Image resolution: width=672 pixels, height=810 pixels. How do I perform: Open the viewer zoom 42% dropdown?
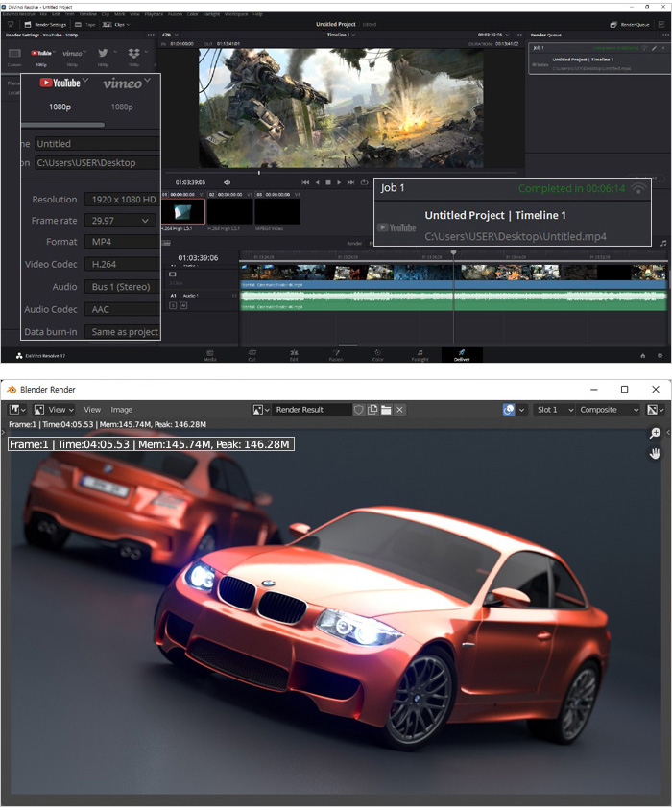pos(170,35)
